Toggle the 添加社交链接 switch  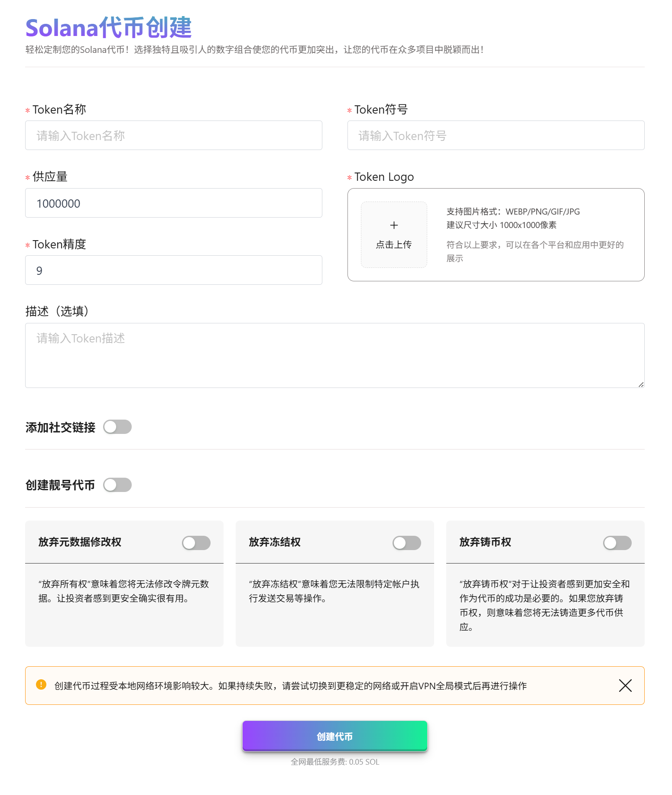(x=117, y=427)
